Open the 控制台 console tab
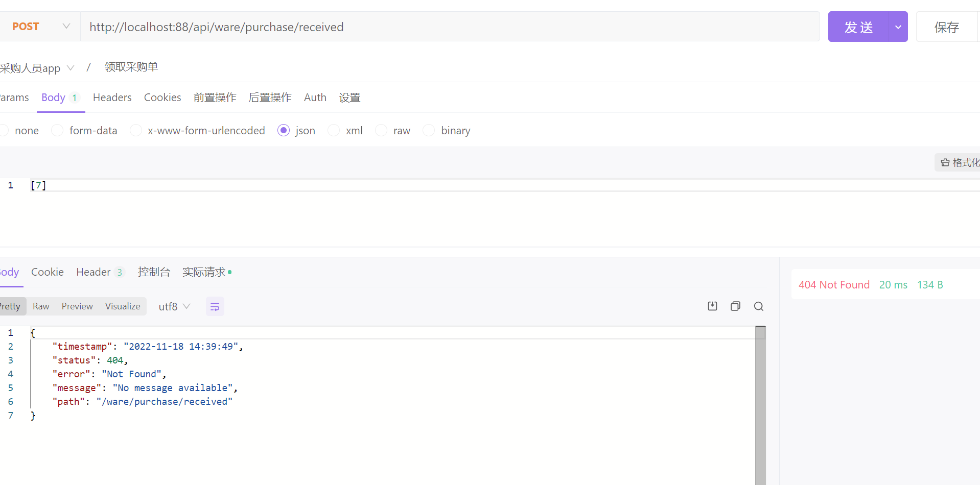 coord(154,272)
